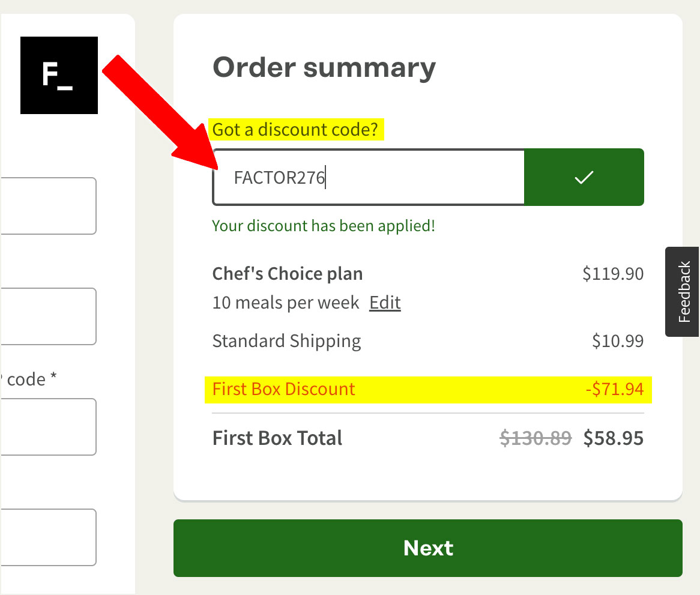
Task: Click the discount has been applied message
Action: tap(324, 226)
